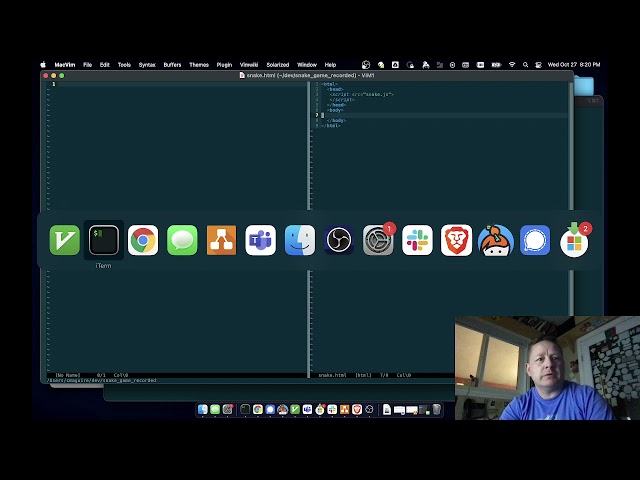Select the carrot-haired character app in the switcher

tap(496, 240)
